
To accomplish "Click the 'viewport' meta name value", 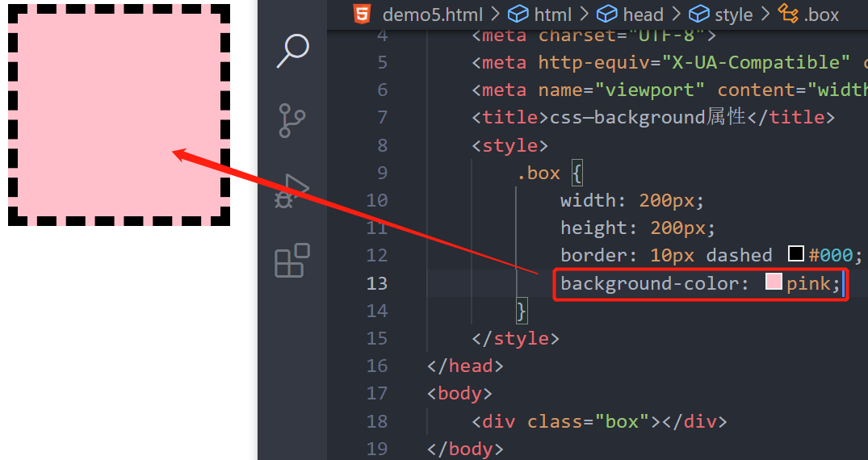I will [x=650, y=90].
